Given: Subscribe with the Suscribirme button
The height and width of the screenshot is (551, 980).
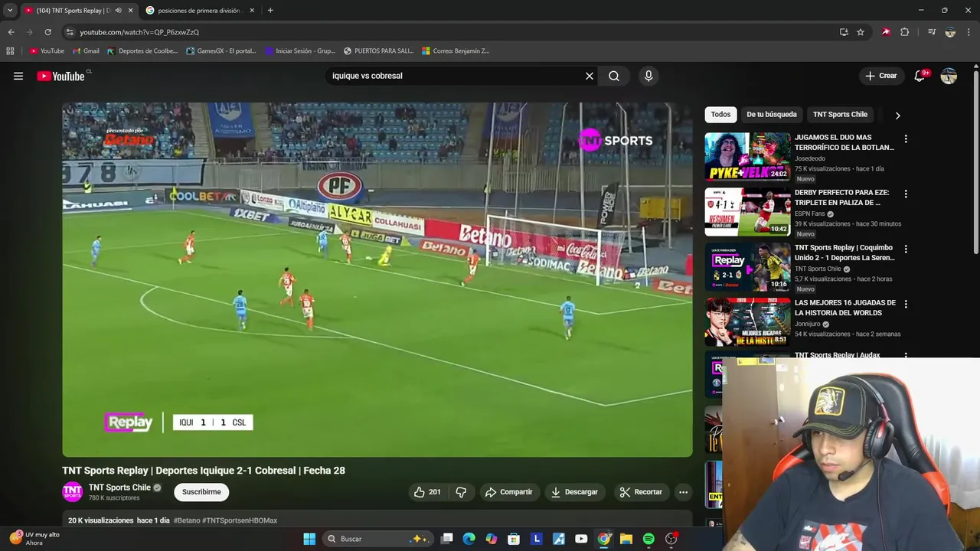Looking at the screenshot, I should 201,492.
